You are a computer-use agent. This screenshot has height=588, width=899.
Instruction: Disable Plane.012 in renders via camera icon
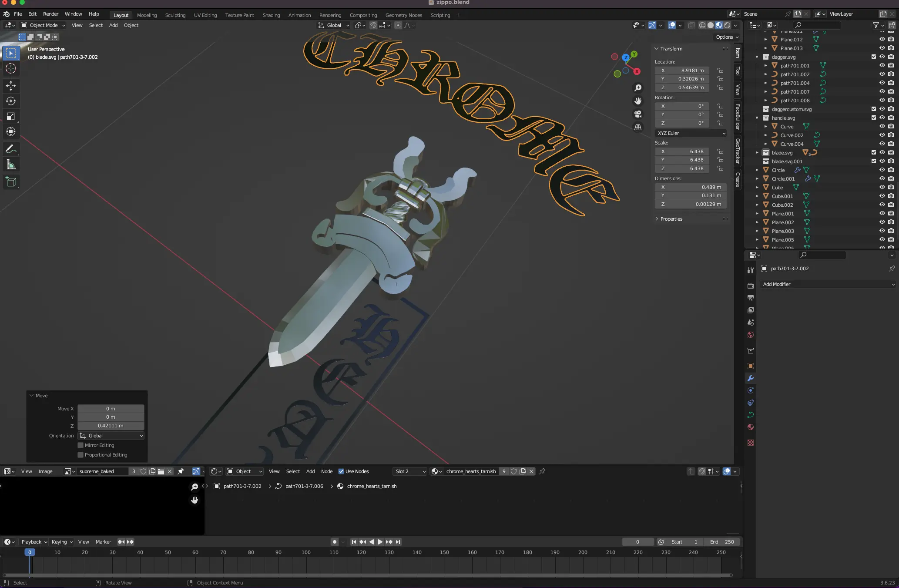891,39
